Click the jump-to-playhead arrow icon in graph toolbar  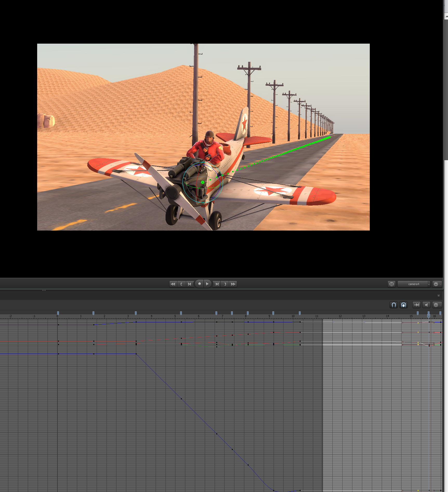pyautogui.click(x=417, y=305)
